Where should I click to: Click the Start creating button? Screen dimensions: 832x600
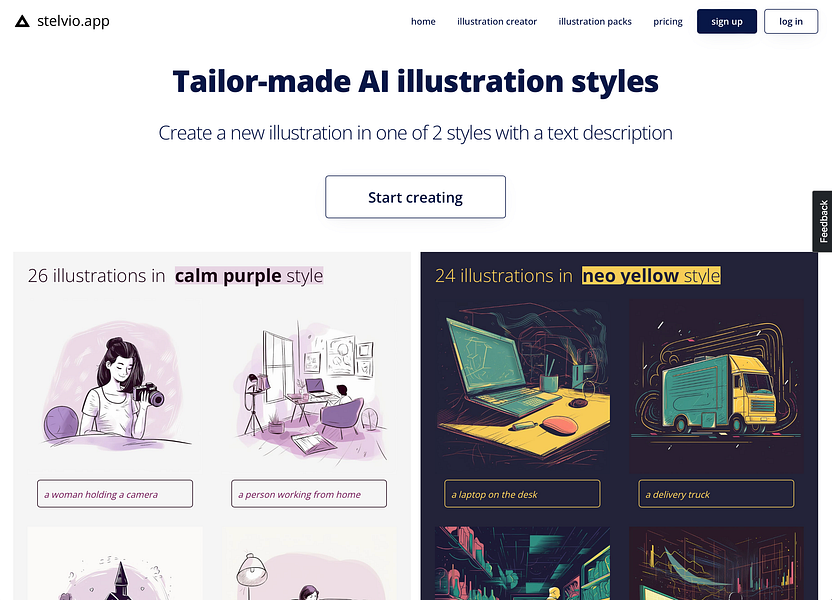[x=415, y=197]
